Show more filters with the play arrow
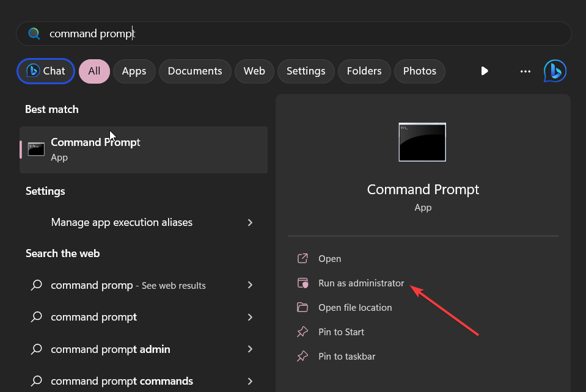The width and height of the screenshot is (586, 392). pyautogui.click(x=485, y=71)
